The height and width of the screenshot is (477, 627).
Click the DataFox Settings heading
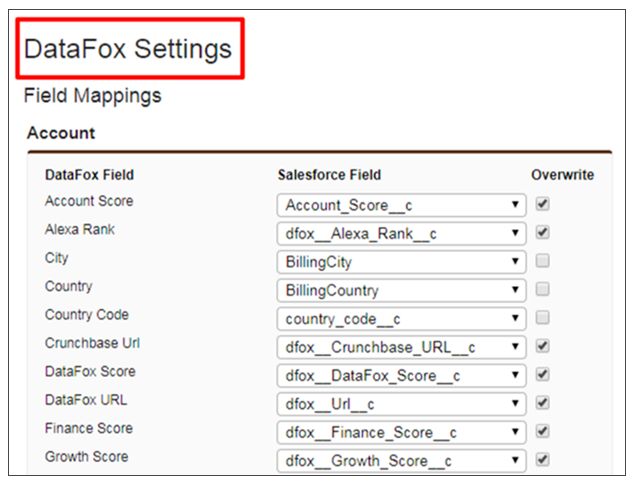(x=128, y=48)
